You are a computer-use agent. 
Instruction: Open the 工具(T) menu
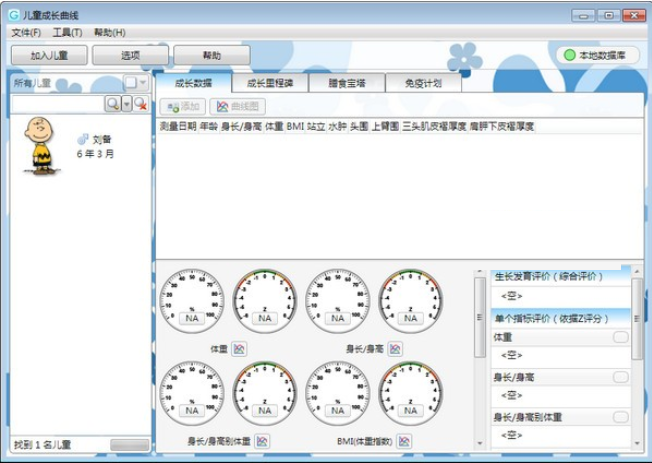coord(67,32)
